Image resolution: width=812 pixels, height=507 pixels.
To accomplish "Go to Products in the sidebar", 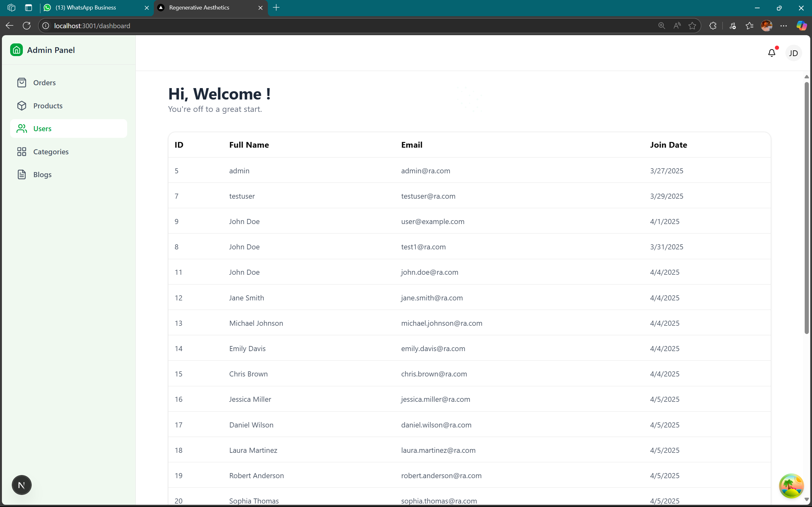I will click(48, 106).
